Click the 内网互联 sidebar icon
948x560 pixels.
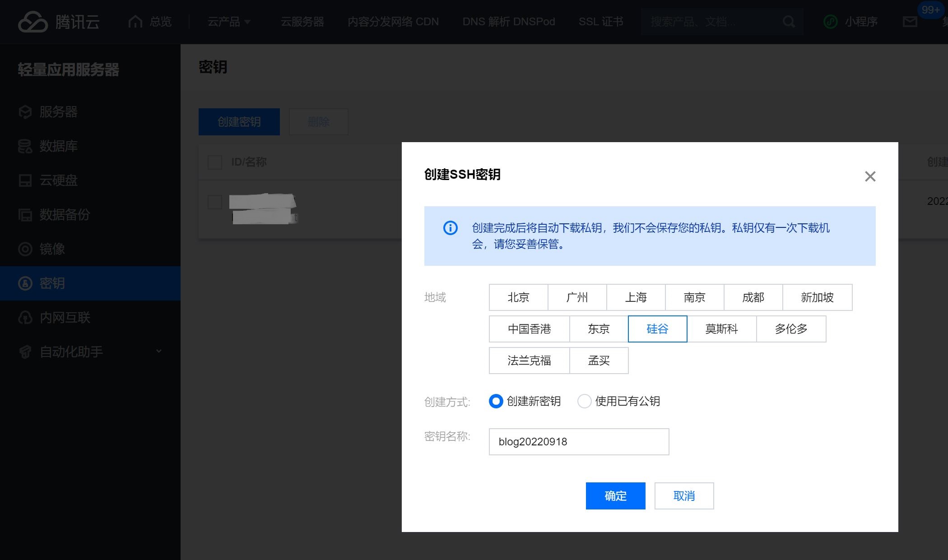25,318
